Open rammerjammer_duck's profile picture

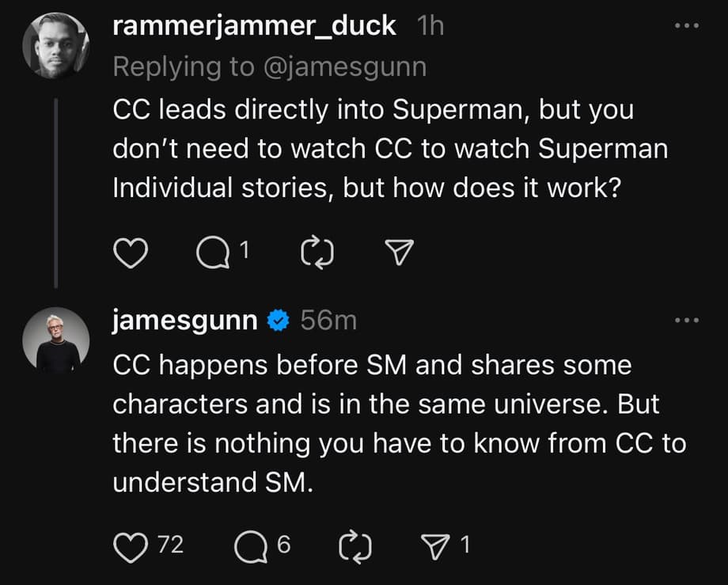tap(56, 44)
